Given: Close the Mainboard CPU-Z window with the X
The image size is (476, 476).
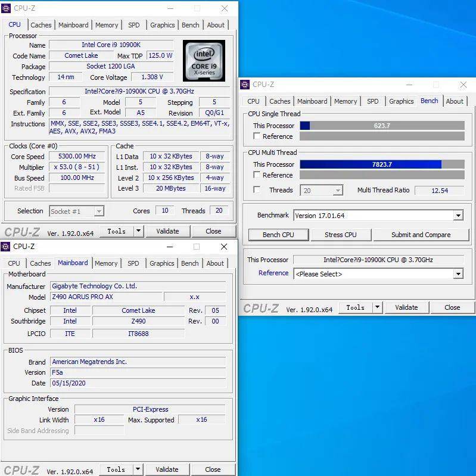Looking at the screenshot, I should pos(224,247).
